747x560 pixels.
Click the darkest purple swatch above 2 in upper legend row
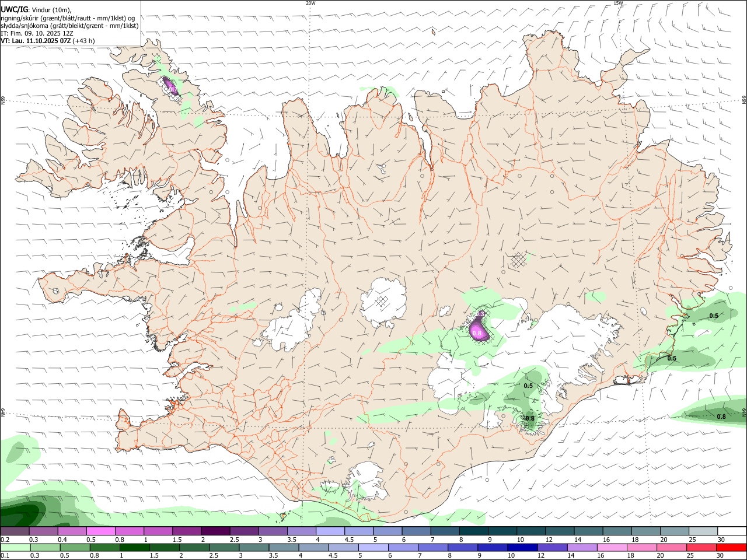coord(215,531)
